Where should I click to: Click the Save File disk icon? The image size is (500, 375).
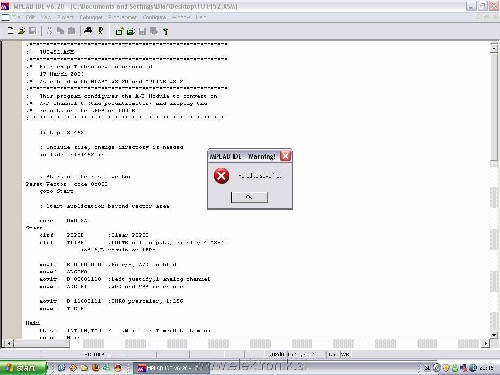(32, 31)
